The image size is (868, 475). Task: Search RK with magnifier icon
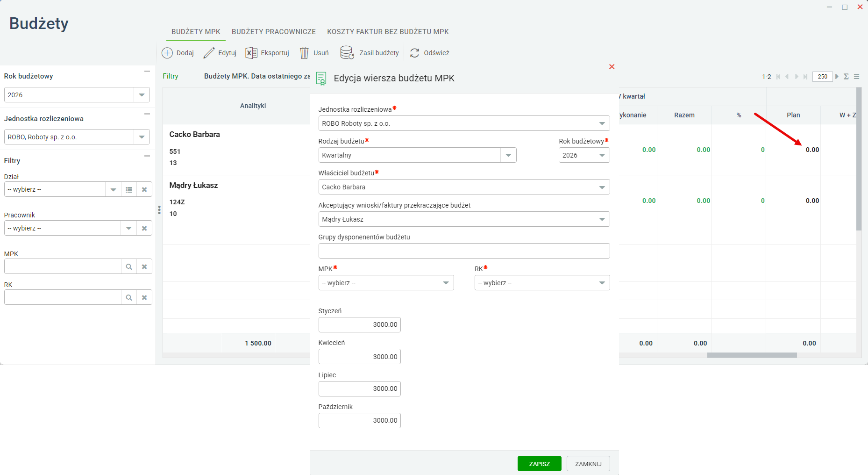point(129,297)
